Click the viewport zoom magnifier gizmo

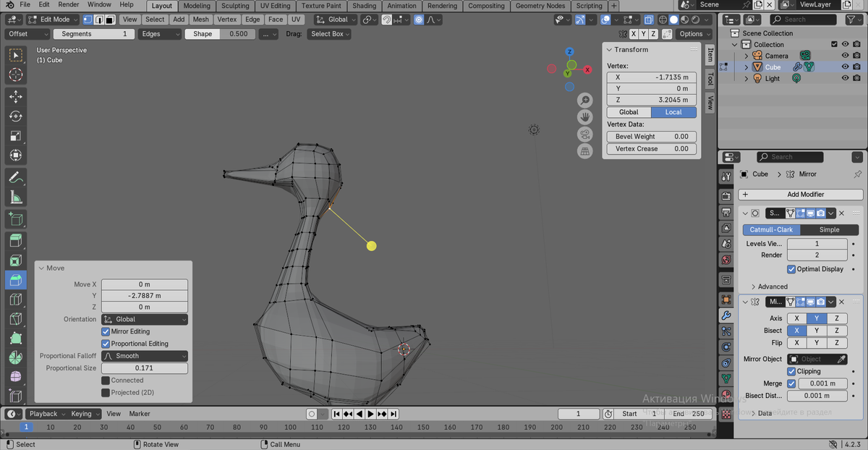click(585, 101)
